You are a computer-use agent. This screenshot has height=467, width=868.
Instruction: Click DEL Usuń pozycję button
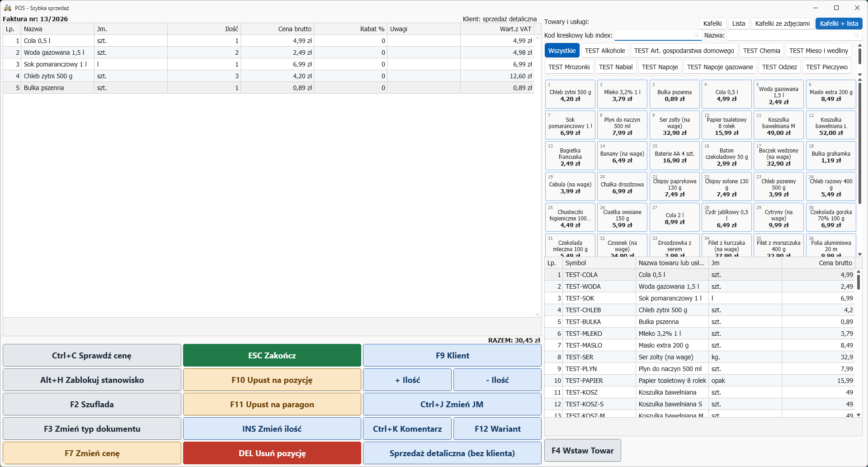pyautogui.click(x=272, y=453)
